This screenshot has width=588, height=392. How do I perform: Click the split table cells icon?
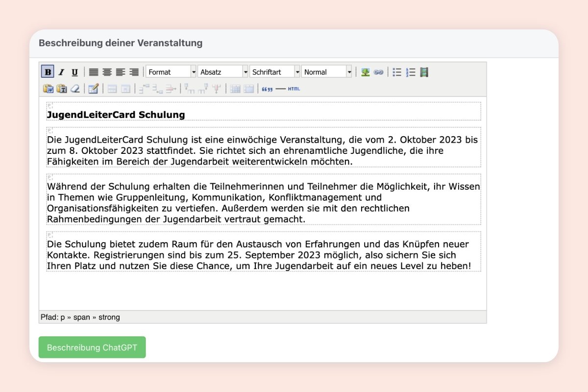tap(235, 89)
